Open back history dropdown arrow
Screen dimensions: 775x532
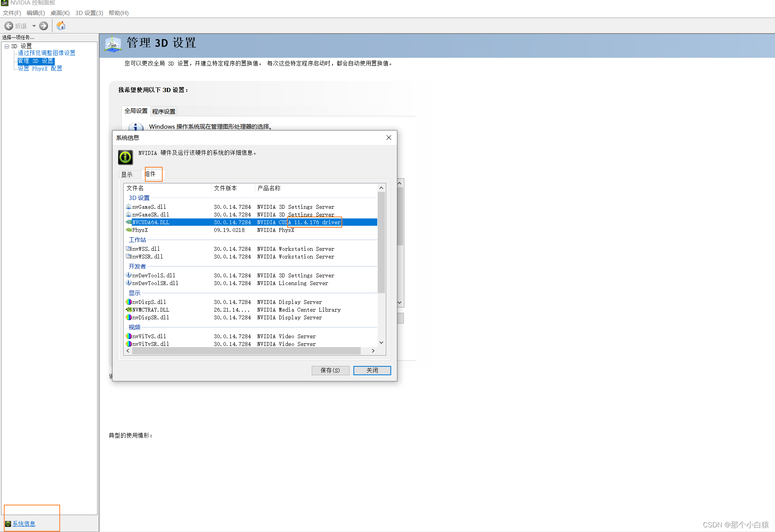click(x=34, y=26)
